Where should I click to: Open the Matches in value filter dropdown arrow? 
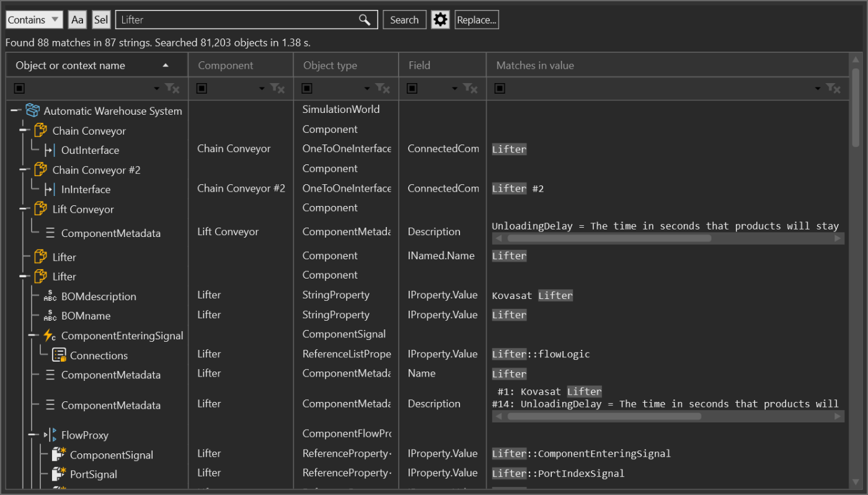(818, 89)
